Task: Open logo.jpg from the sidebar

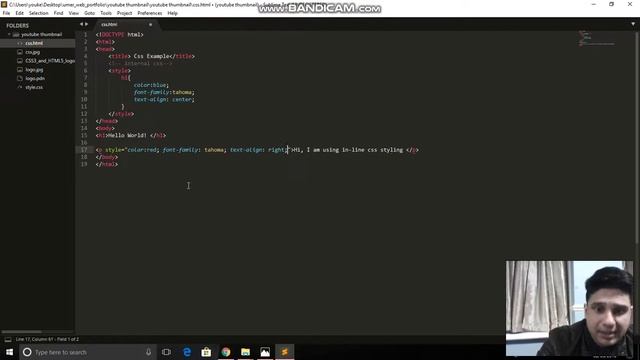Action: coord(34,69)
